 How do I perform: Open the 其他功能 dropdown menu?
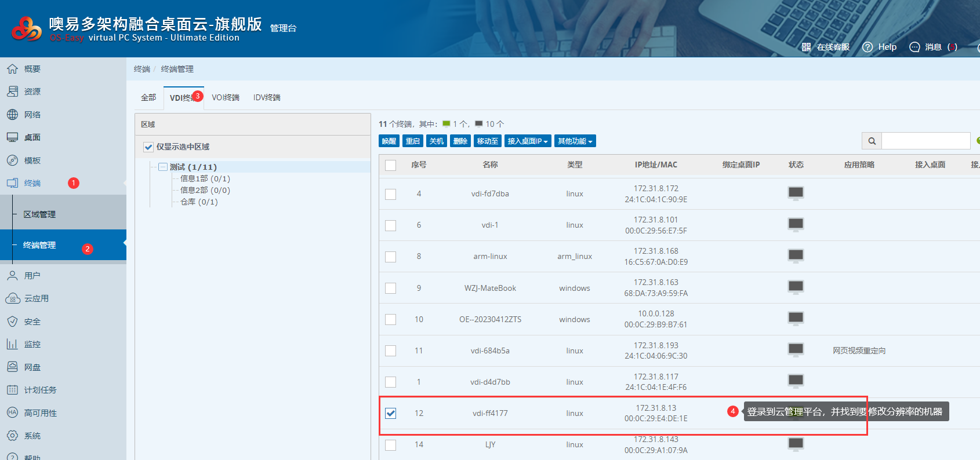(x=575, y=141)
